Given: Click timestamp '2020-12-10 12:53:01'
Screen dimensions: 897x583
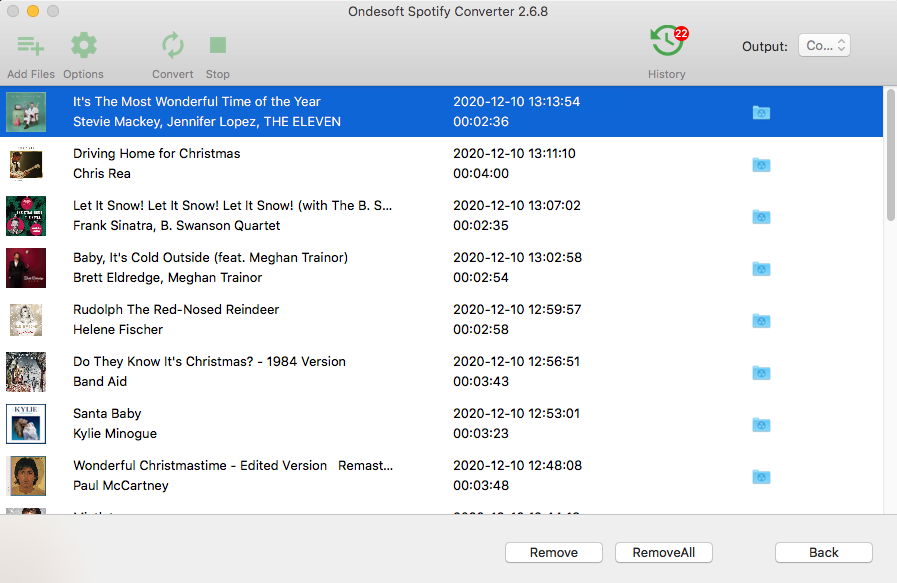Looking at the screenshot, I should (517, 414).
